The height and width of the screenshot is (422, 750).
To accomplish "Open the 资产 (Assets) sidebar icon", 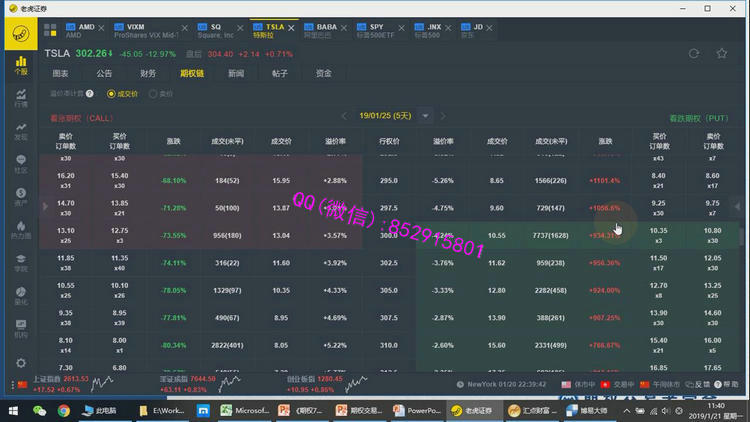I will (21, 198).
